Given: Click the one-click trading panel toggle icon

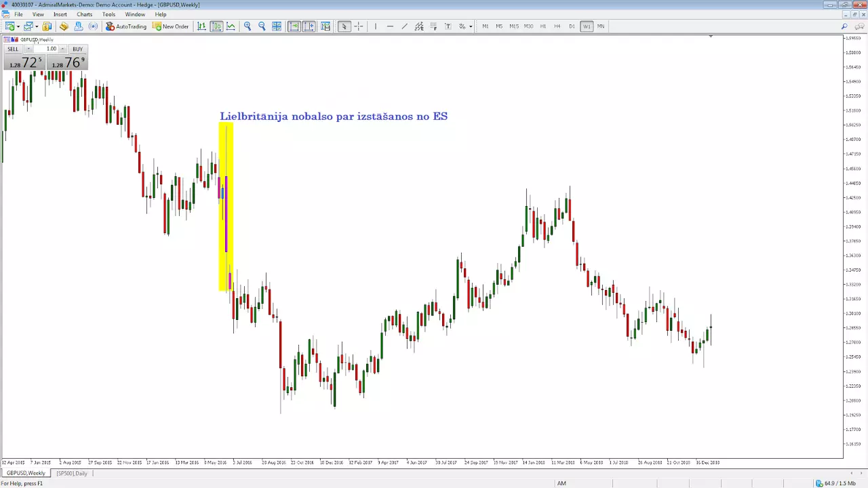Looking at the screenshot, I should (x=7, y=39).
